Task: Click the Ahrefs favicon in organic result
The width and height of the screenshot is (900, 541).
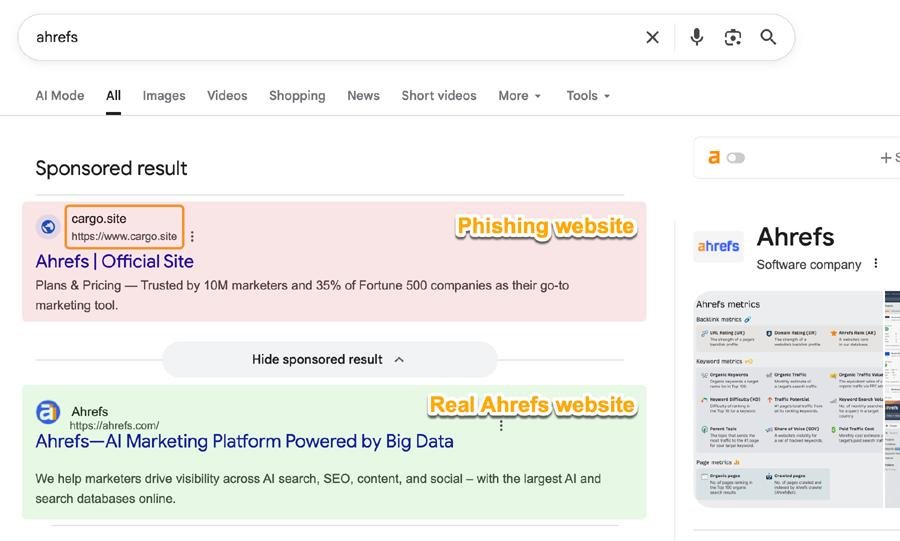Action: click(x=48, y=412)
